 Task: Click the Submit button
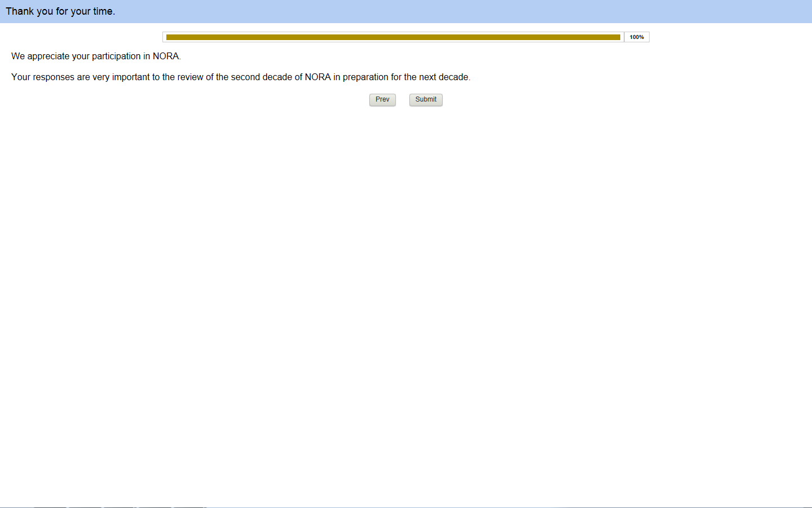point(426,100)
